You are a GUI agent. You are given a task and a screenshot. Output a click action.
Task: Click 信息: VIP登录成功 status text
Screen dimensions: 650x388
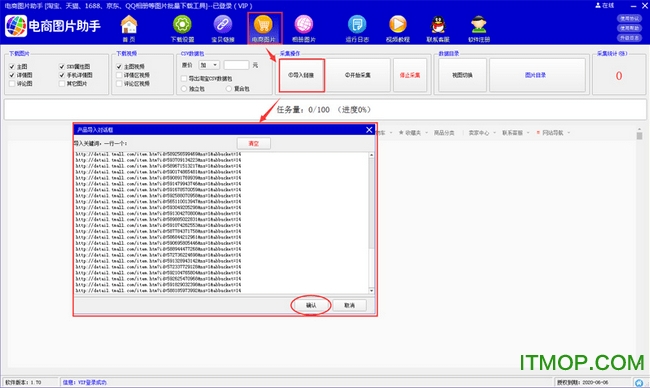[85, 383]
